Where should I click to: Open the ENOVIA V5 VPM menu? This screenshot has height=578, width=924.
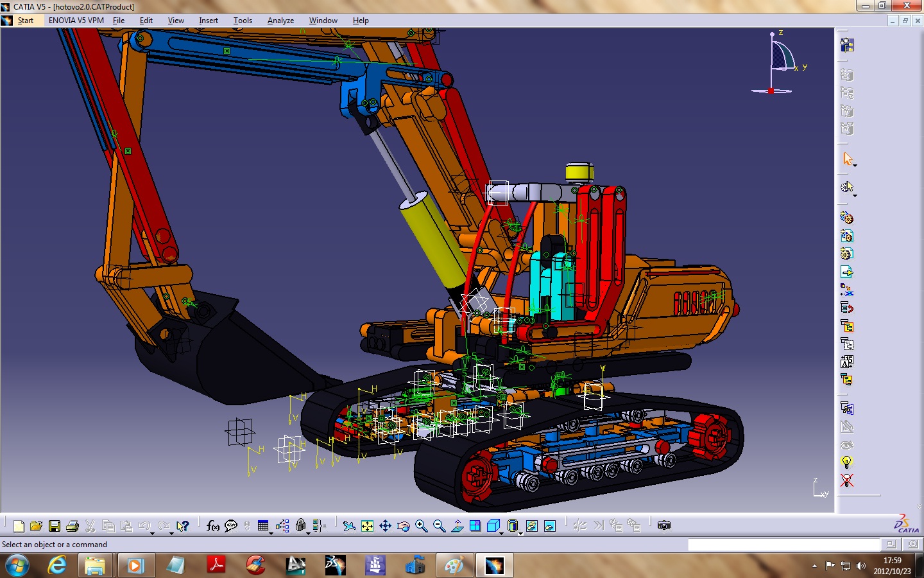pos(76,21)
